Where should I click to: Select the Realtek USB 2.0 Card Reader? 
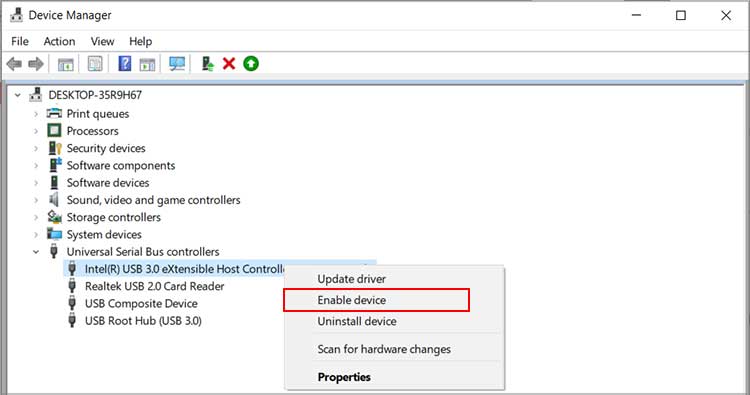[154, 286]
